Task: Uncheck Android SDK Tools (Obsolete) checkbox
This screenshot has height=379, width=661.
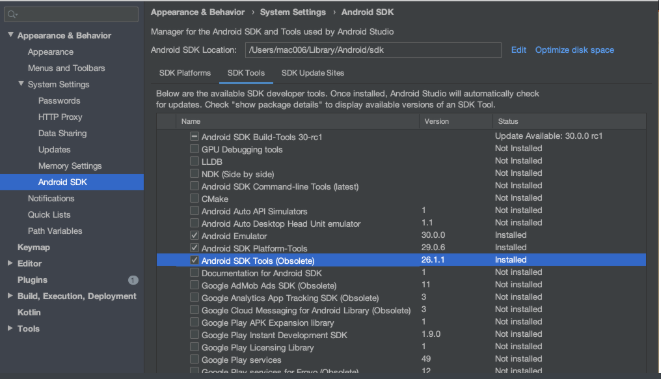Action: click(x=194, y=260)
